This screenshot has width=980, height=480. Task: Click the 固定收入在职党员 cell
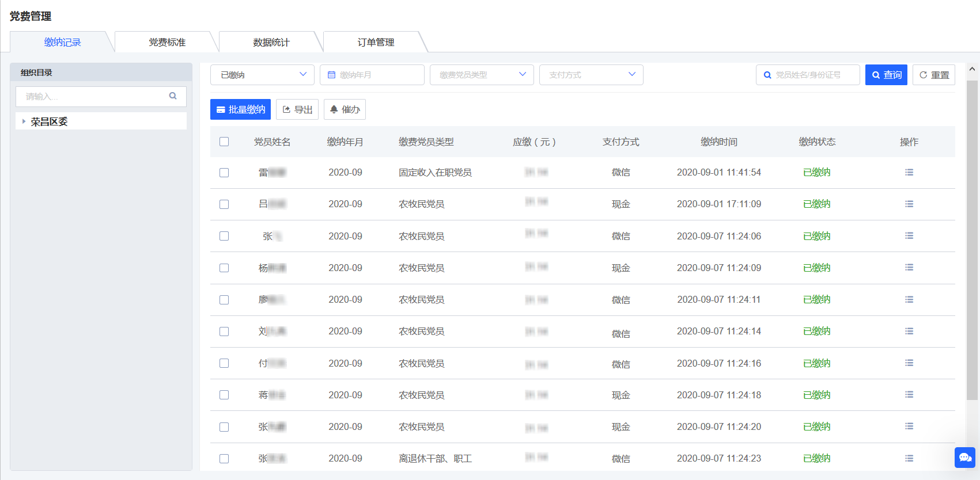(435, 172)
